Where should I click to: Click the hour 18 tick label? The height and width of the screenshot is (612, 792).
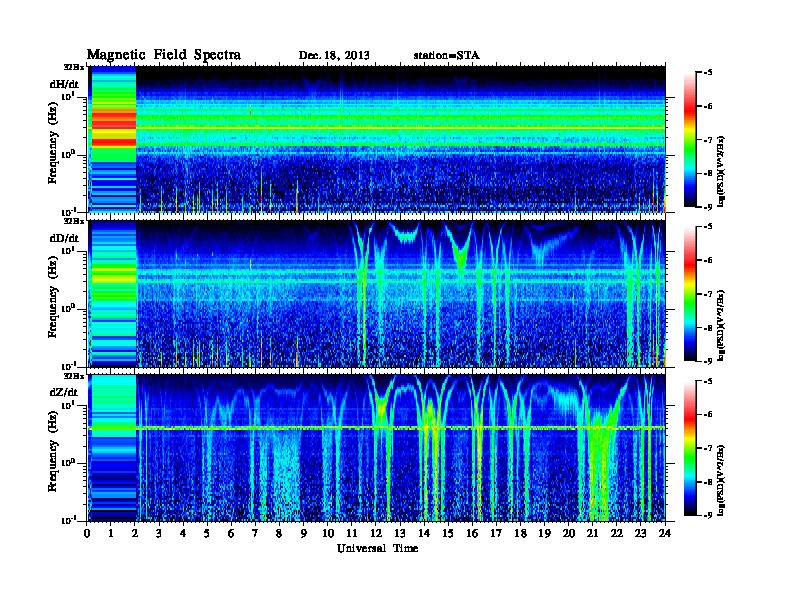520,533
